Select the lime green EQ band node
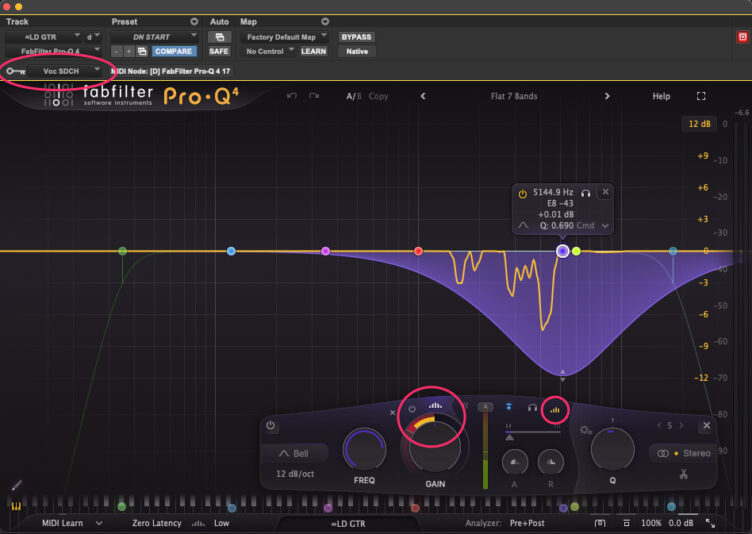This screenshot has width=752, height=534. tap(576, 251)
